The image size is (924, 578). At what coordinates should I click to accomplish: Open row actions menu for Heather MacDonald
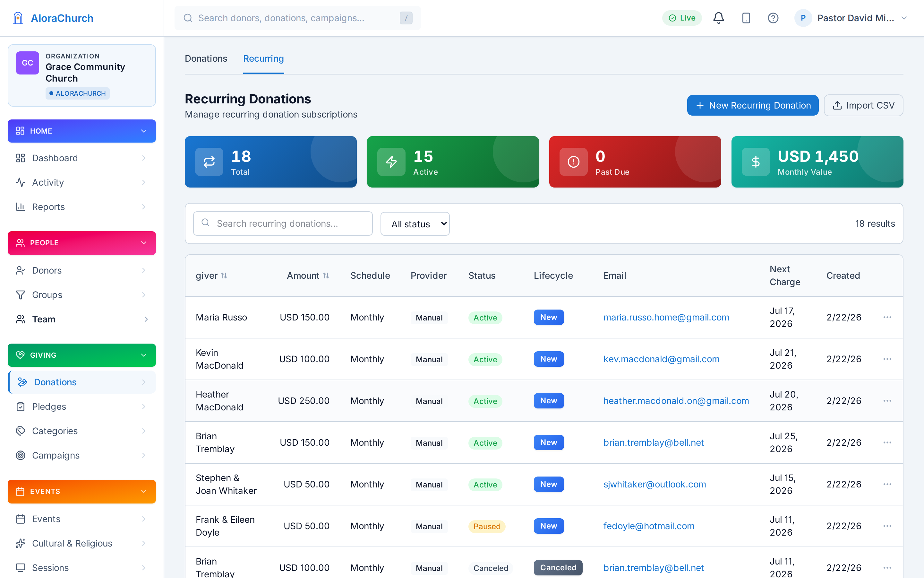click(887, 401)
